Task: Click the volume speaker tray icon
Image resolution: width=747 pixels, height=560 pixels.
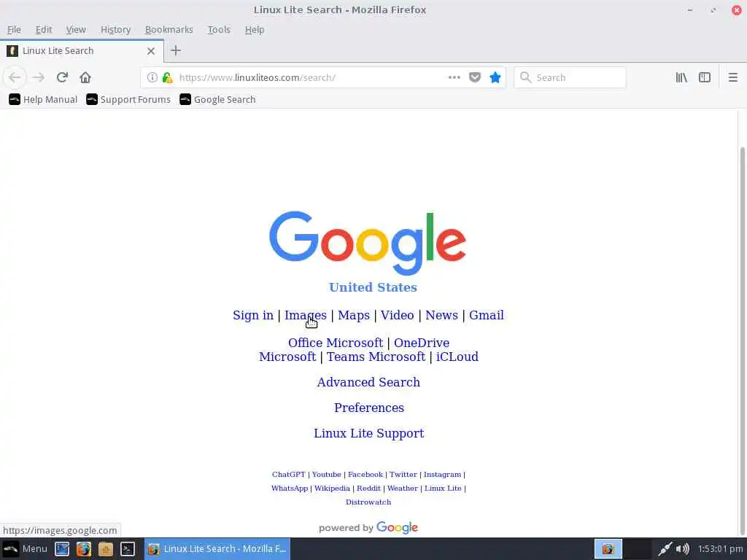Action: (683, 548)
